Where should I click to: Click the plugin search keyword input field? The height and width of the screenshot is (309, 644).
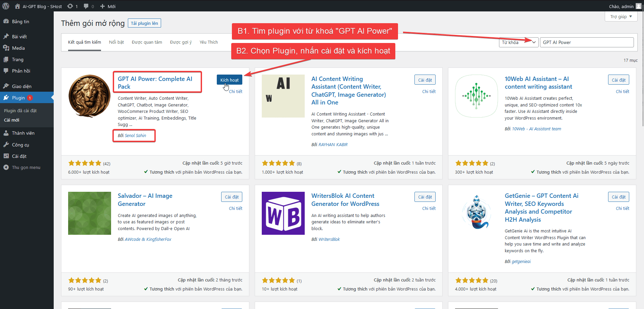[x=586, y=42]
